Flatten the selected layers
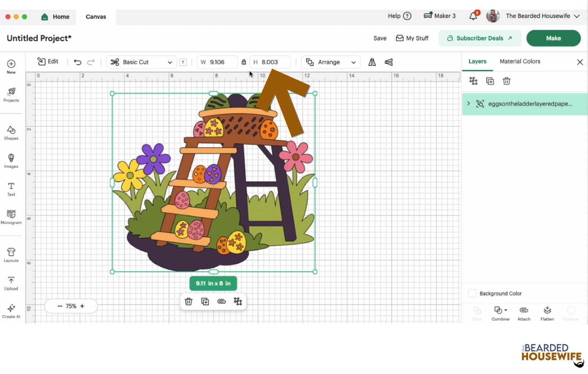This screenshot has height=374, width=588. 547,314
